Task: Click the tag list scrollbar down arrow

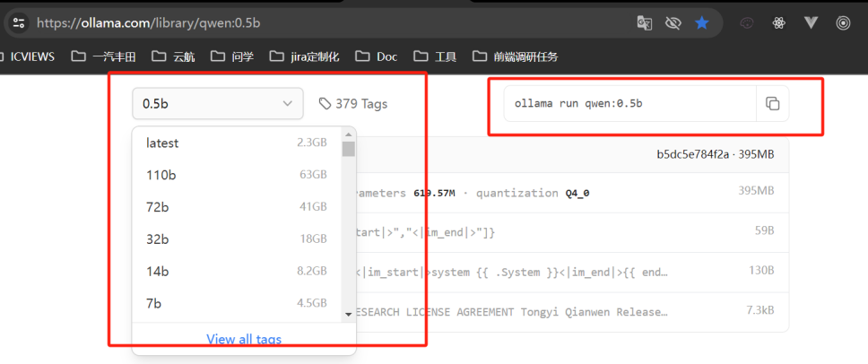Action: (348, 314)
